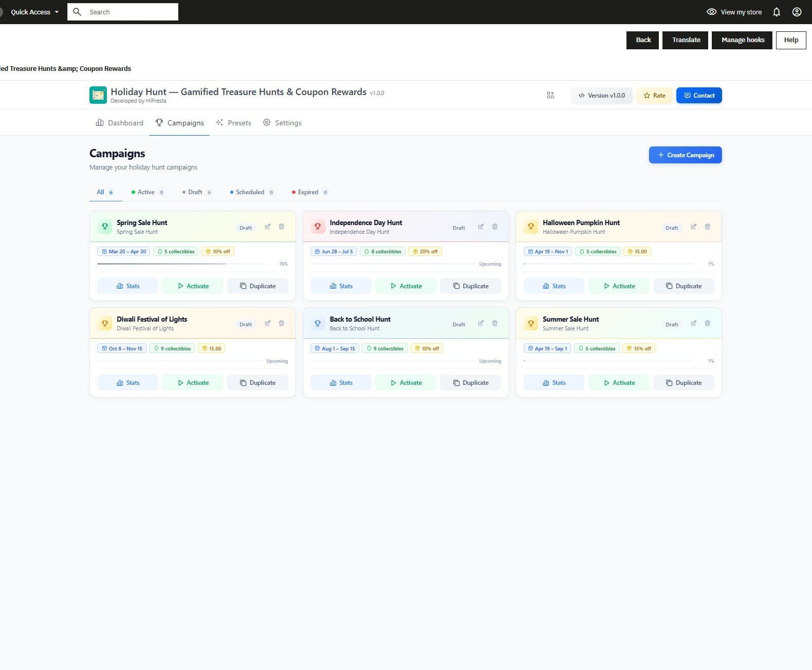The image size is (812, 670).
Task: Filter campaigns by Expired status
Action: (x=310, y=192)
